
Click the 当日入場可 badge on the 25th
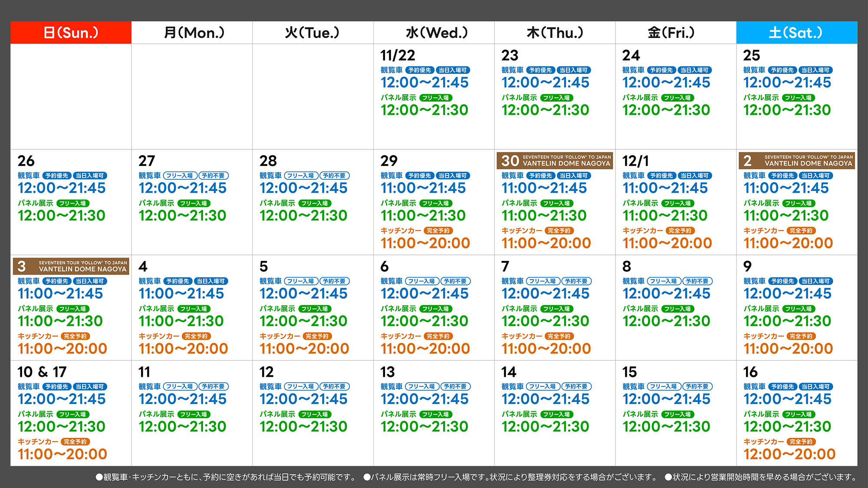(815, 70)
